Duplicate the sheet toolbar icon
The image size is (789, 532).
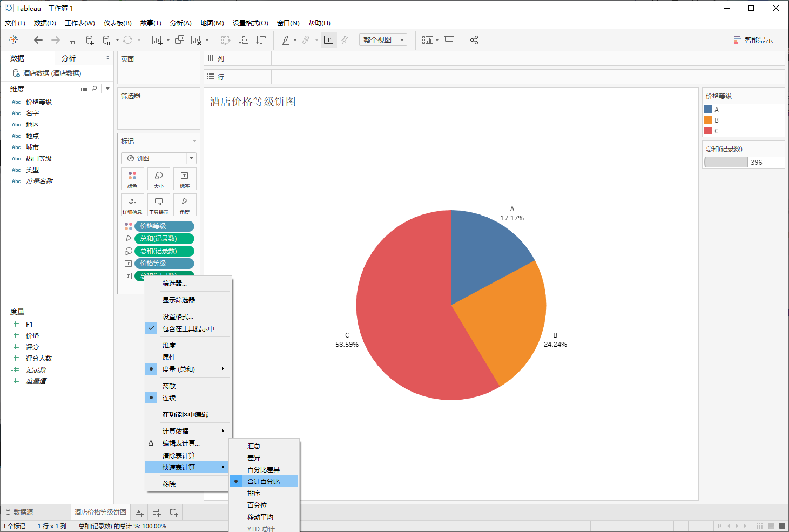coord(179,40)
